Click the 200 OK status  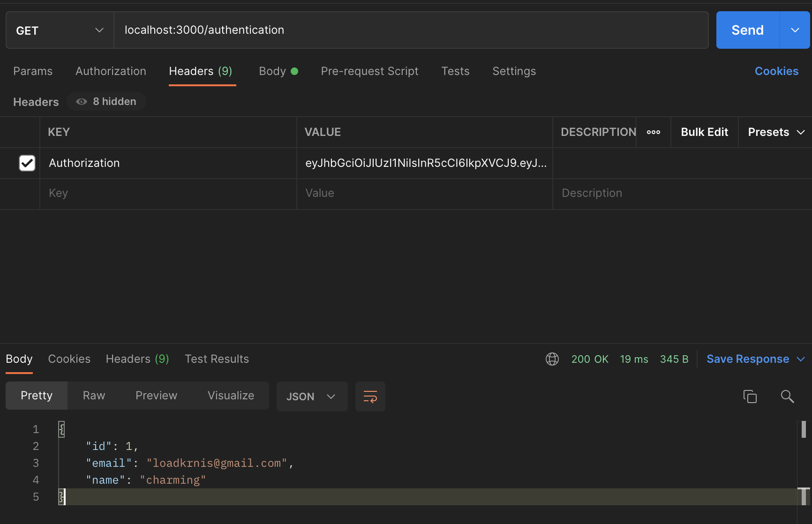click(x=590, y=359)
